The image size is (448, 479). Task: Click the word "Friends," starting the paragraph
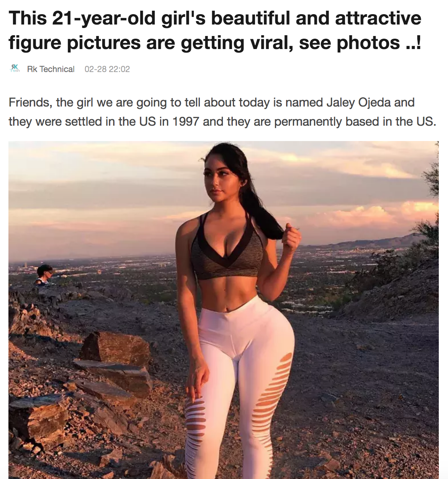tap(30, 102)
